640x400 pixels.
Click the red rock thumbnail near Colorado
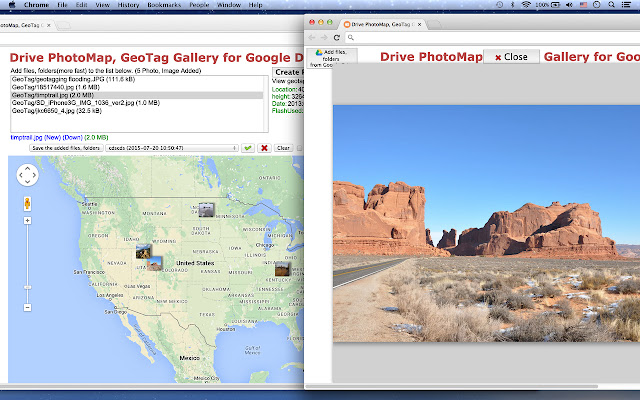(155, 264)
